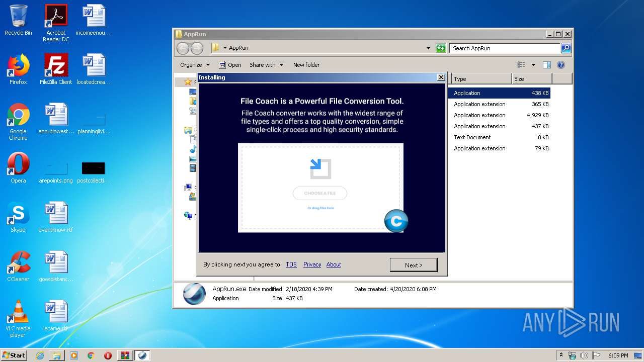Sort files by the Type column header

coord(481,79)
